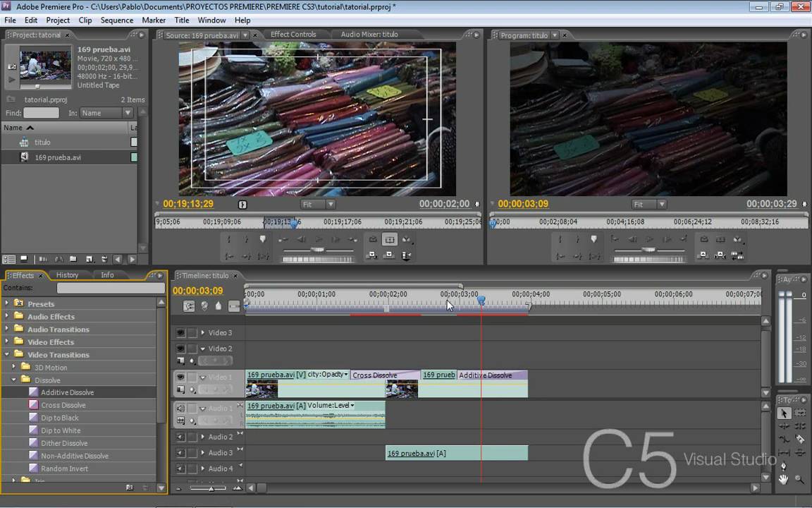812x508 pixels.
Task: Switch Project panel to list view
Action: (8, 259)
